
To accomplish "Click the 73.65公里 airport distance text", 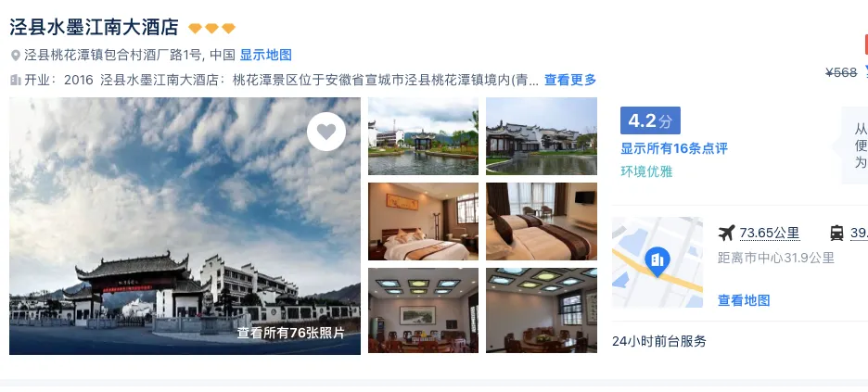I will pyautogui.click(x=770, y=234).
